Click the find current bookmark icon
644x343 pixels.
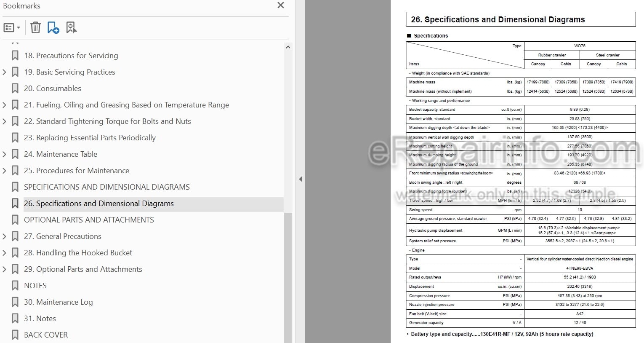pyautogui.click(x=71, y=28)
